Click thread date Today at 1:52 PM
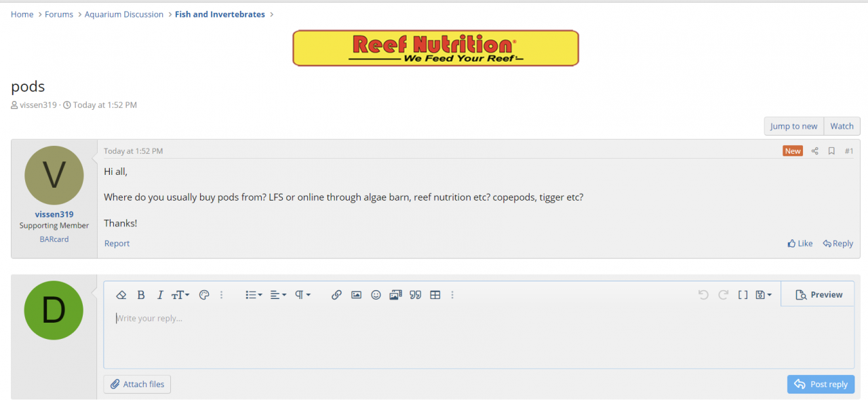The height and width of the screenshot is (400, 868). [105, 105]
